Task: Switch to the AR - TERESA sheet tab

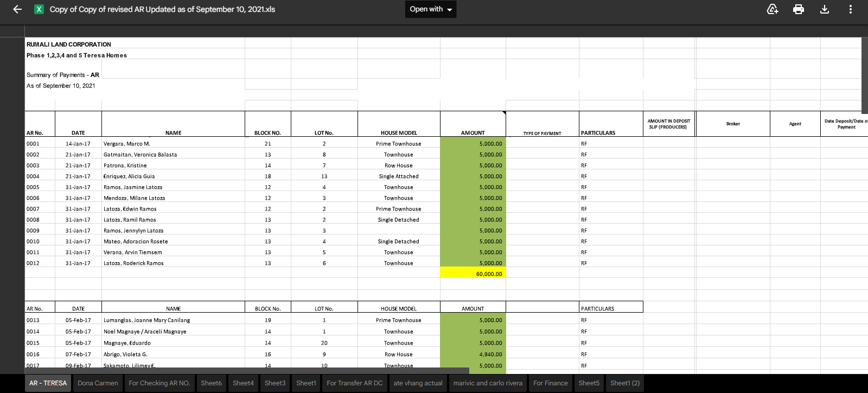Action: pos(48,383)
